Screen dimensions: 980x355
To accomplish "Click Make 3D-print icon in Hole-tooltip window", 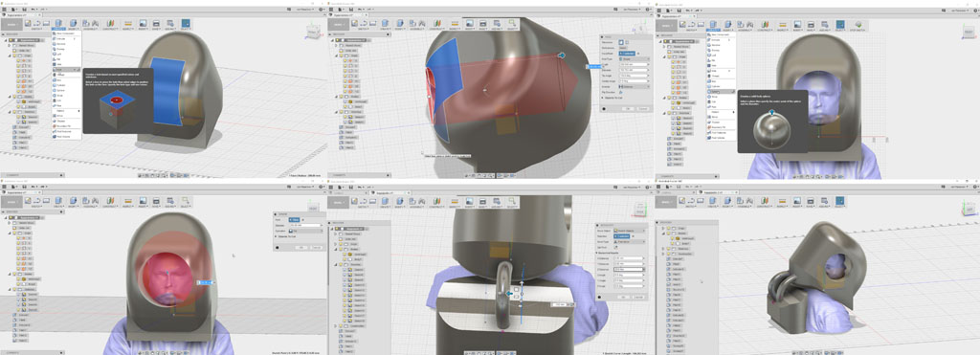I will (156, 23).
